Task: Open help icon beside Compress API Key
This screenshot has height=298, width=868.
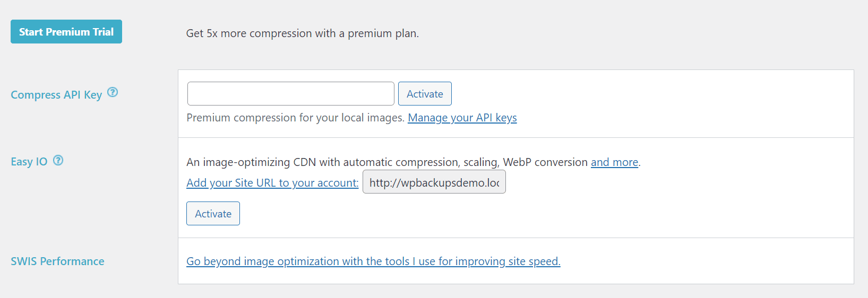Action: 113,92
